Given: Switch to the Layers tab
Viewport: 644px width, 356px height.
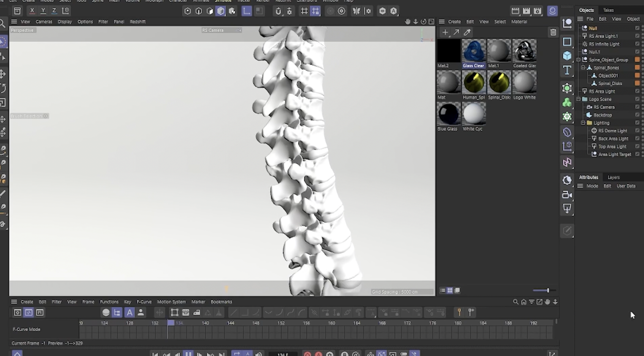Looking at the screenshot, I should [614, 177].
